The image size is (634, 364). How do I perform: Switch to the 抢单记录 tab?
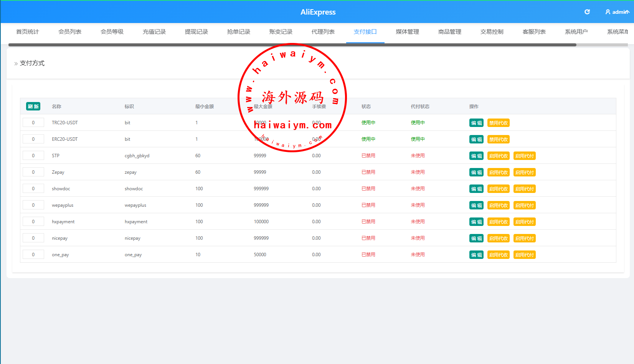(x=239, y=32)
